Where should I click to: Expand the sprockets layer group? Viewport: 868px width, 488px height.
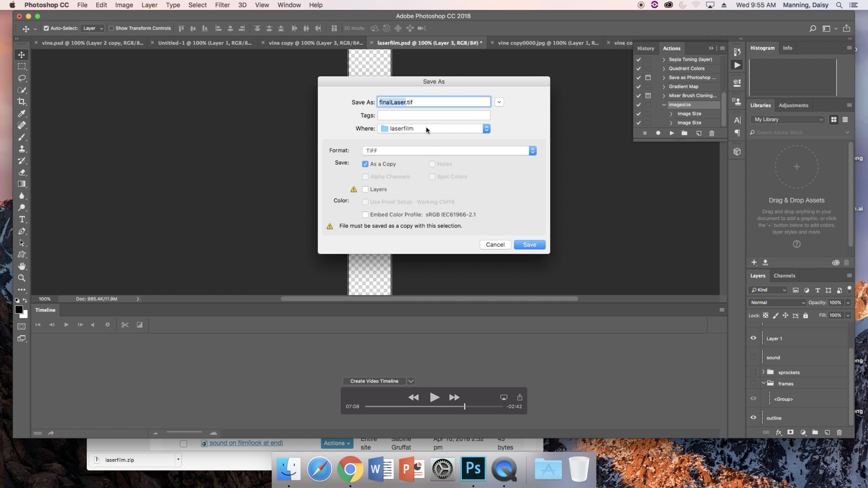(x=763, y=372)
